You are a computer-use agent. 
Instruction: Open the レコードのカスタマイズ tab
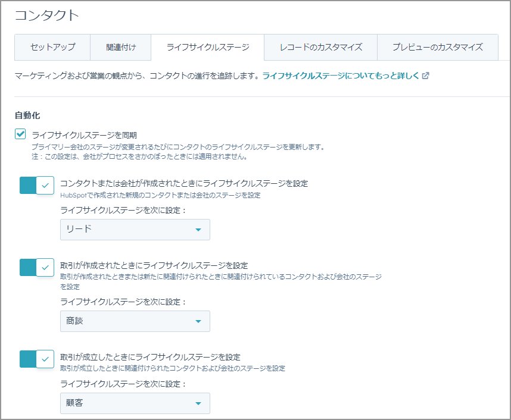pos(320,47)
